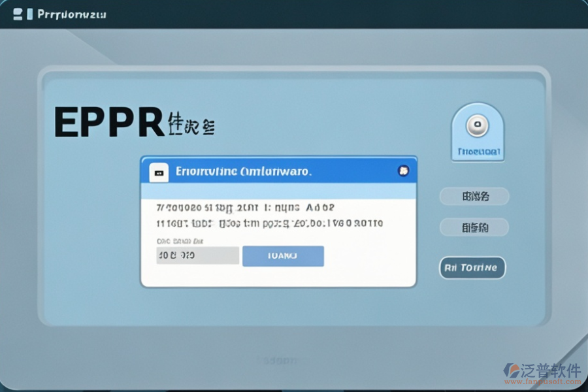
Task: Click the round icon in dialog title bar
Action: (403, 171)
